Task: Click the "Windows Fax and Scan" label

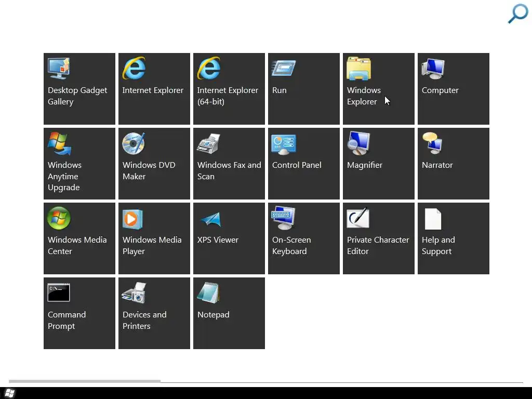Action: (x=229, y=170)
